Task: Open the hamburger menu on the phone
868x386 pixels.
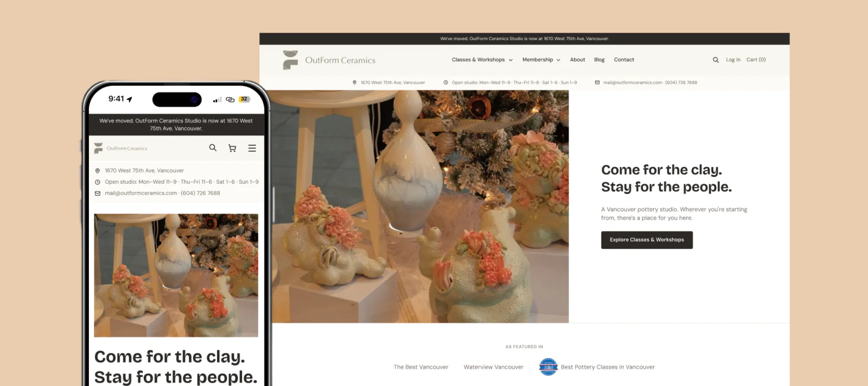Action: (252, 148)
